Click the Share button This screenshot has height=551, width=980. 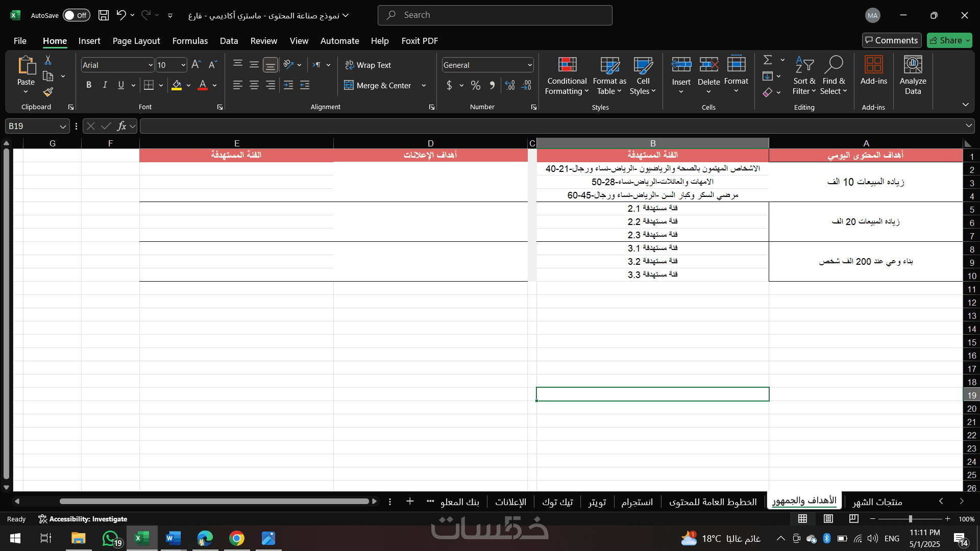click(x=949, y=40)
